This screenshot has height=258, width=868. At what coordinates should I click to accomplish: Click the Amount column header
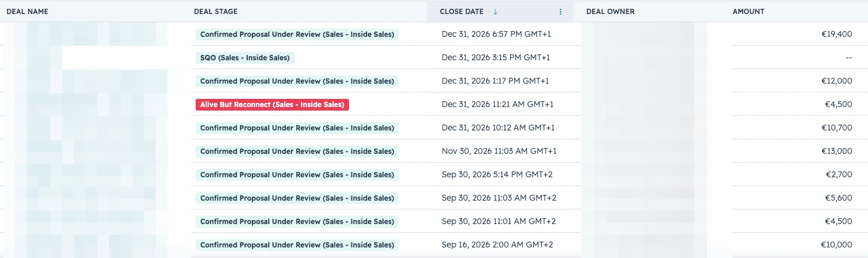pyautogui.click(x=749, y=12)
